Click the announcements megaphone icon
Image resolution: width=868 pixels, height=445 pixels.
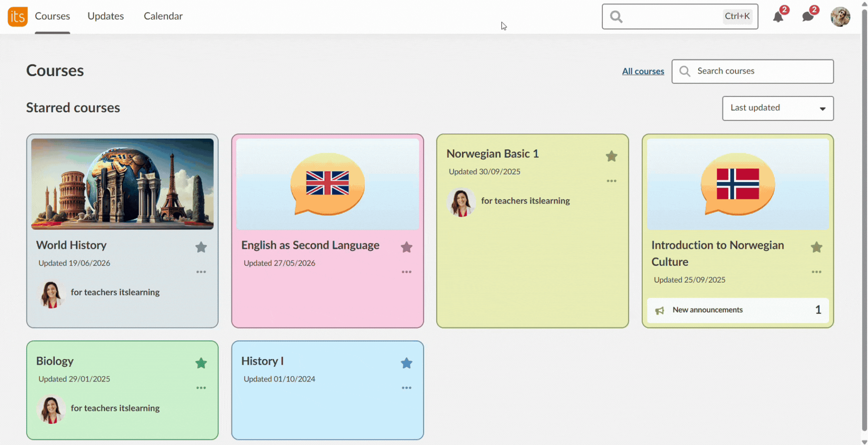point(660,310)
